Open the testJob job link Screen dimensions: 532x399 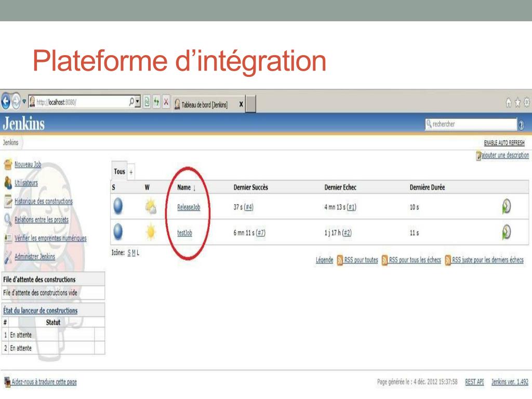point(184,233)
